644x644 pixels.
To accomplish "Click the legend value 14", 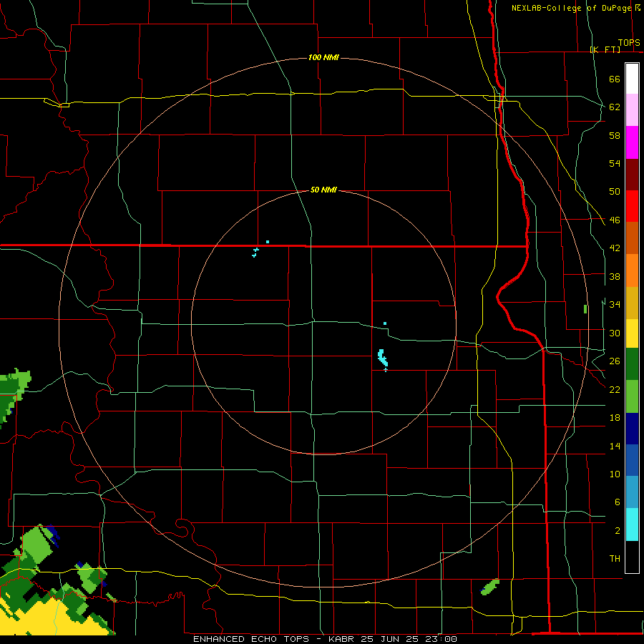I will pos(615,446).
